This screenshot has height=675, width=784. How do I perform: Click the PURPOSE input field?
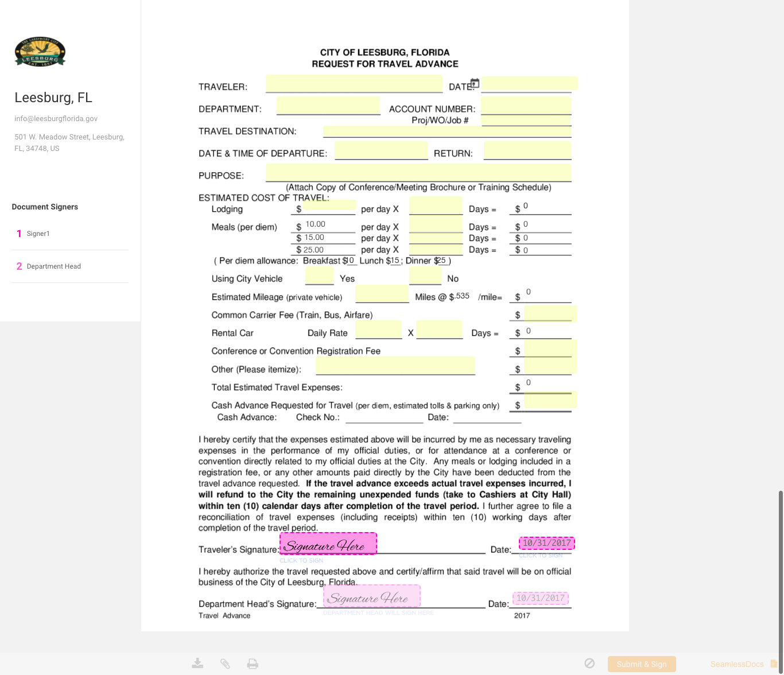(x=418, y=173)
